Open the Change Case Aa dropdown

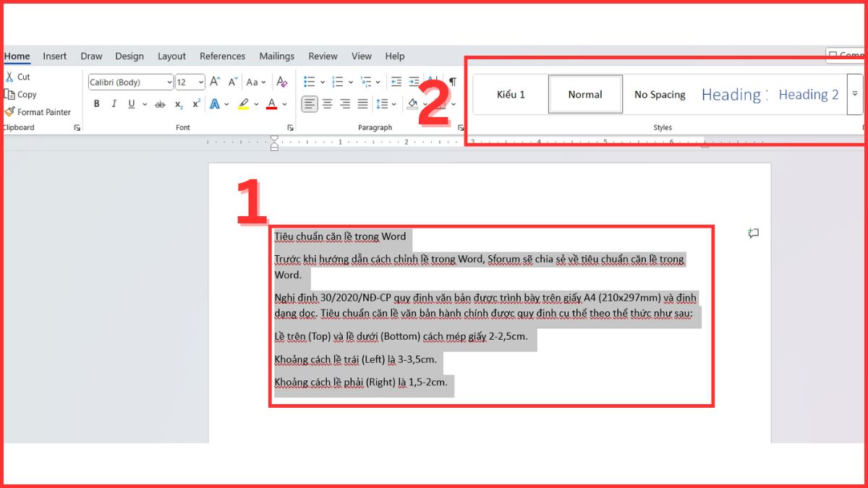[x=257, y=82]
